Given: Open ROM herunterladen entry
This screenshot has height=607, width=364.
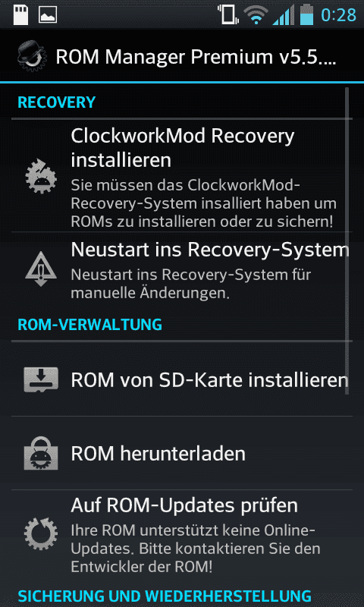Looking at the screenshot, I should 182,453.
